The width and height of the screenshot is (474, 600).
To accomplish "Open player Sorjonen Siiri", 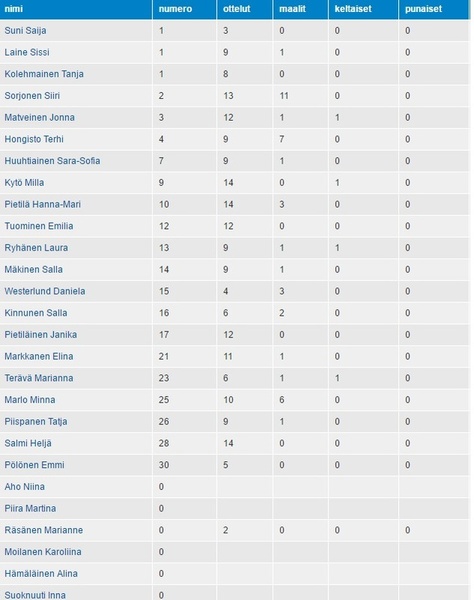I will (x=32, y=96).
